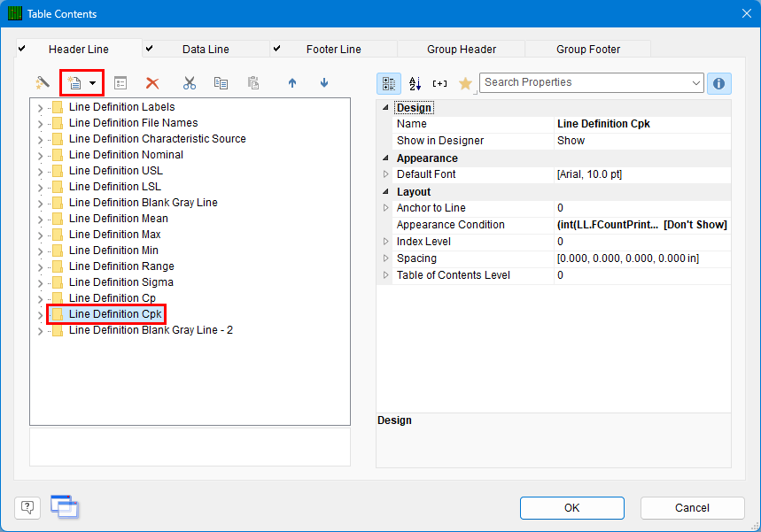Expand the Spacing property
The width and height of the screenshot is (761, 532).
tap(386, 258)
